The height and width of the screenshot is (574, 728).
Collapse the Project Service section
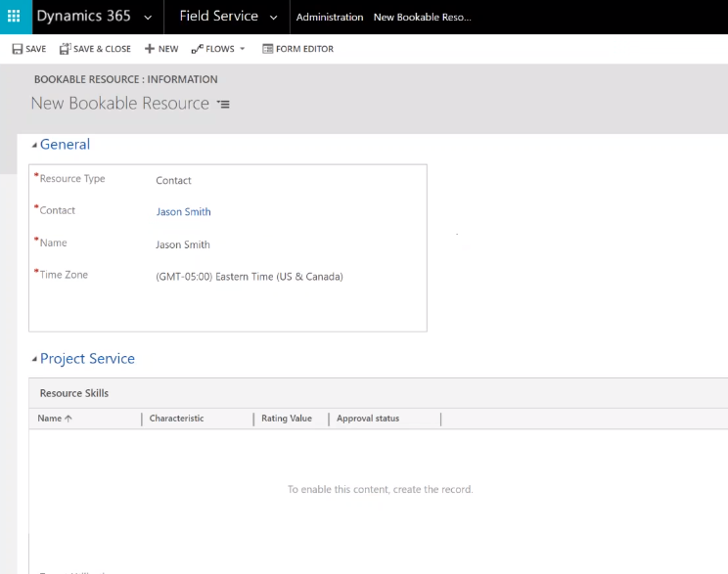[34, 359]
